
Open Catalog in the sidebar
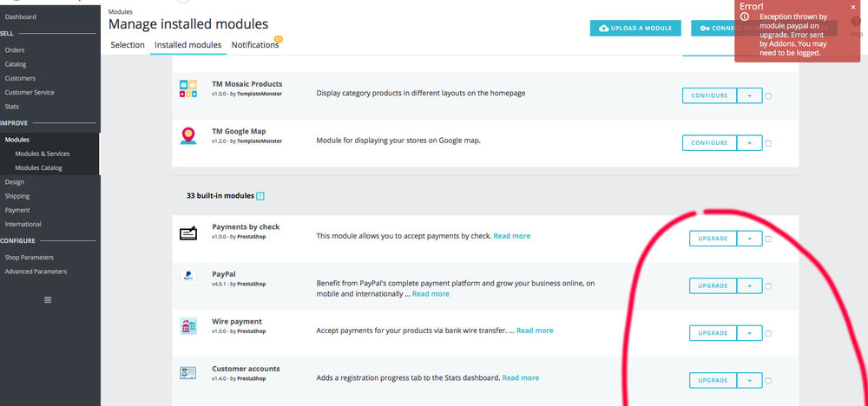tap(16, 64)
